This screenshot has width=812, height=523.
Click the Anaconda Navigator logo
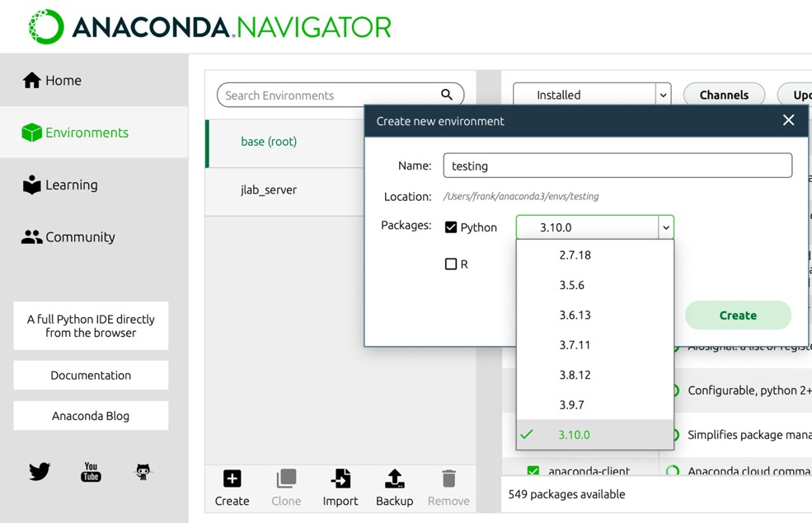point(209,27)
